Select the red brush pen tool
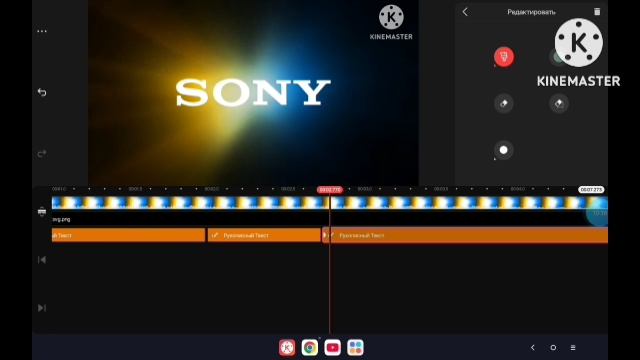 pyautogui.click(x=504, y=57)
